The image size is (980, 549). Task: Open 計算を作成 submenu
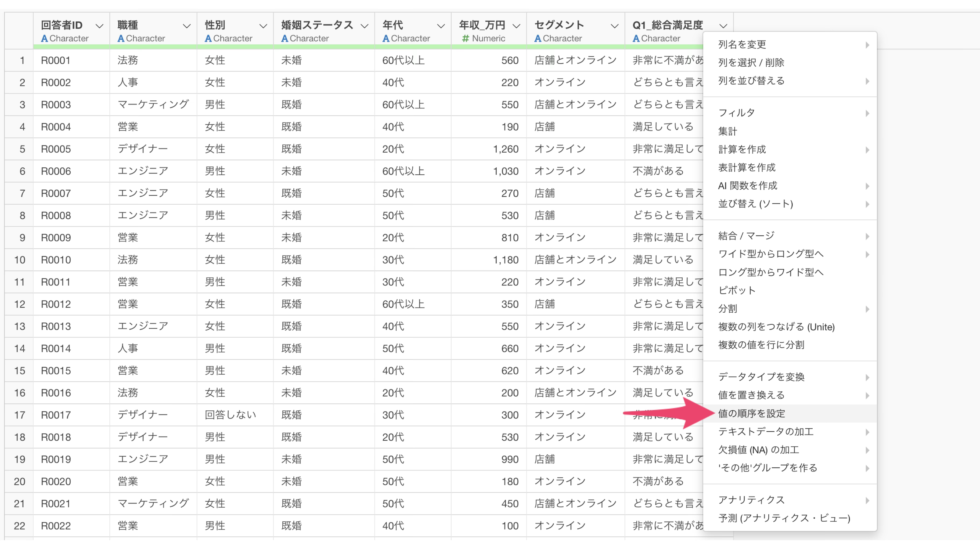(790, 150)
